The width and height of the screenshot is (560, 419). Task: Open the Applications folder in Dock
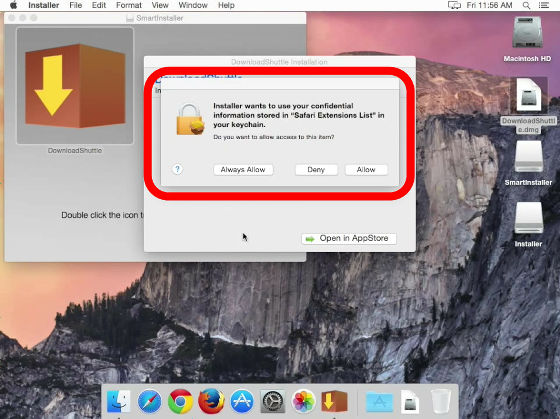(x=379, y=402)
